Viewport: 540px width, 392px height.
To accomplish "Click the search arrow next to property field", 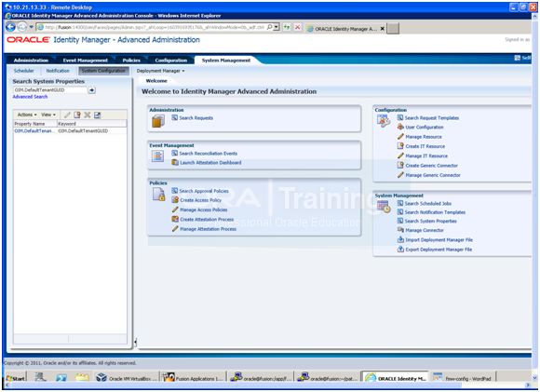I will pyautogui.click(x=91, y=90).
